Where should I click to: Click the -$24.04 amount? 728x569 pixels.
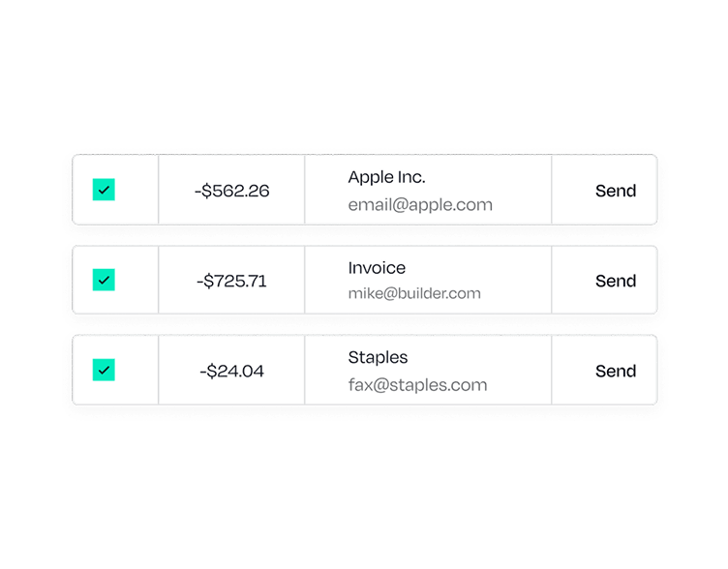coord(231,371)
